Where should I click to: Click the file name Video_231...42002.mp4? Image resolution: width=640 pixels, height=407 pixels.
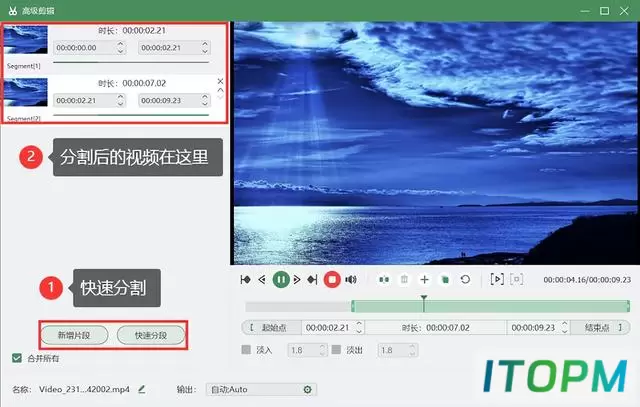pyautogui.click(x=84, y=389)
